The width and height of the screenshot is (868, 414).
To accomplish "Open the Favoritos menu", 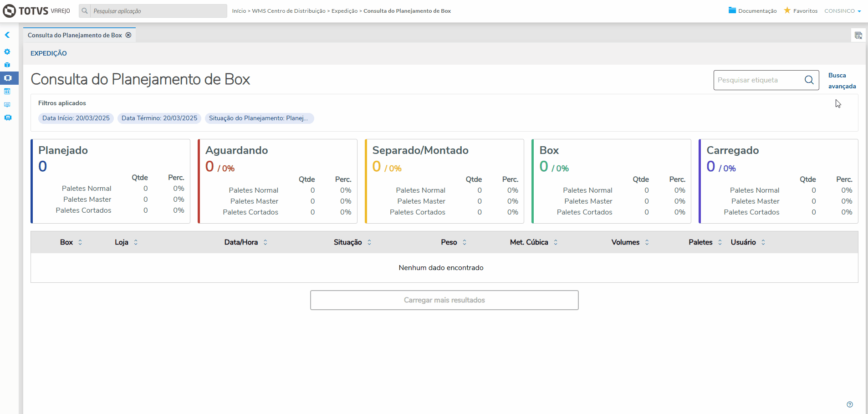I will point(801,10).
